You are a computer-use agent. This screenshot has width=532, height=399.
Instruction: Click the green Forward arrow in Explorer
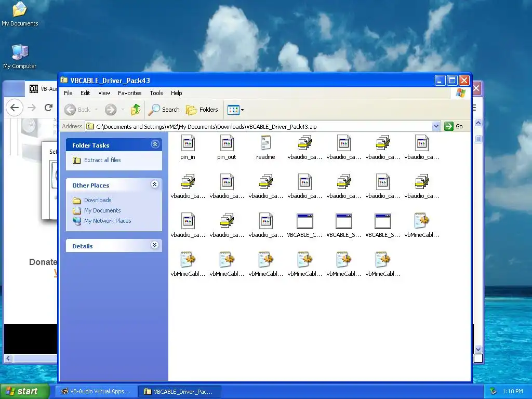point(111,110)
